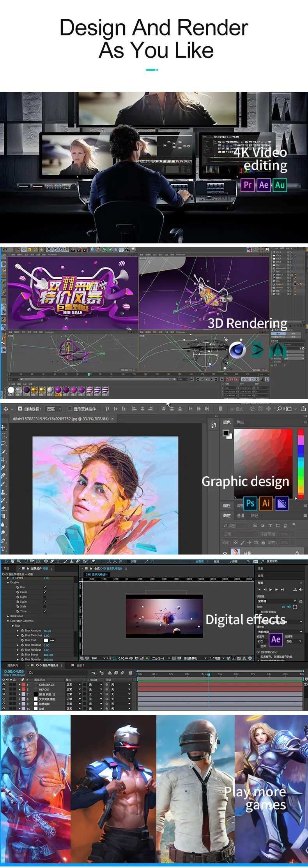Collapse the Operator Controls group
Screen dimensions: 308x868
[8, 621]
